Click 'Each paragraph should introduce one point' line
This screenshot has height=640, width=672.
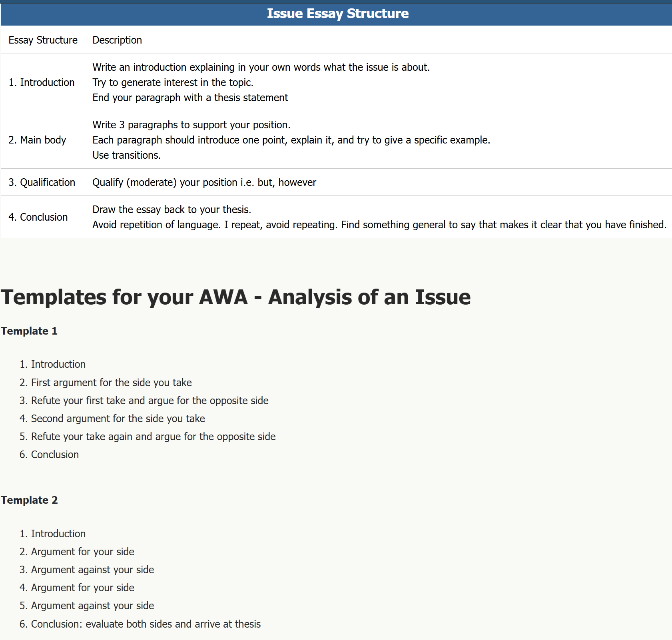pos(291,140)
